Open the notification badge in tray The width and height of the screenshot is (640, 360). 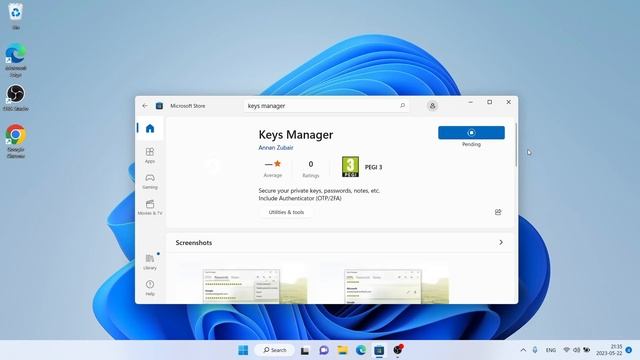(x=629, y=350)
